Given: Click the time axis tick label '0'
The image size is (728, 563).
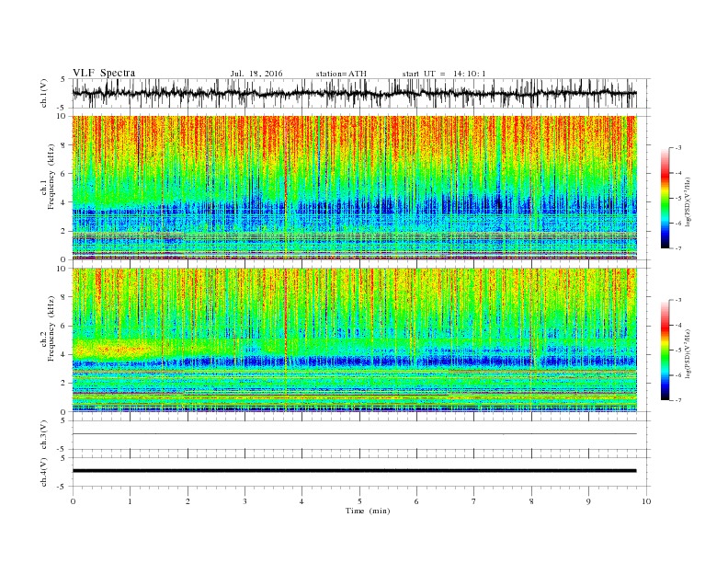Looking at the screenshot, I should pyautogui.click(x=73, y=501).
